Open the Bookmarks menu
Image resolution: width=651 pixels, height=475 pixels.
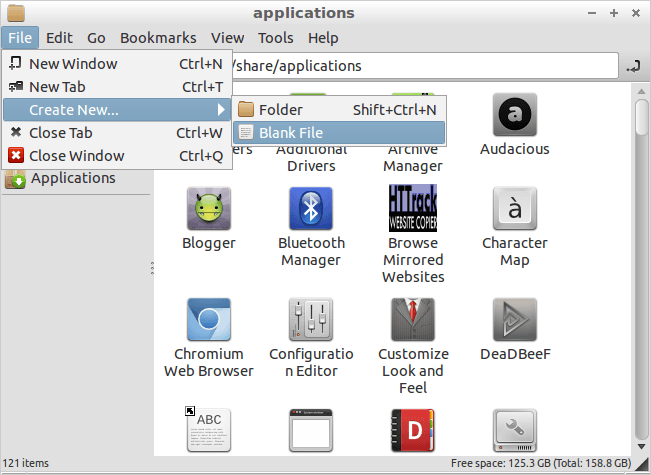point(158,38)
